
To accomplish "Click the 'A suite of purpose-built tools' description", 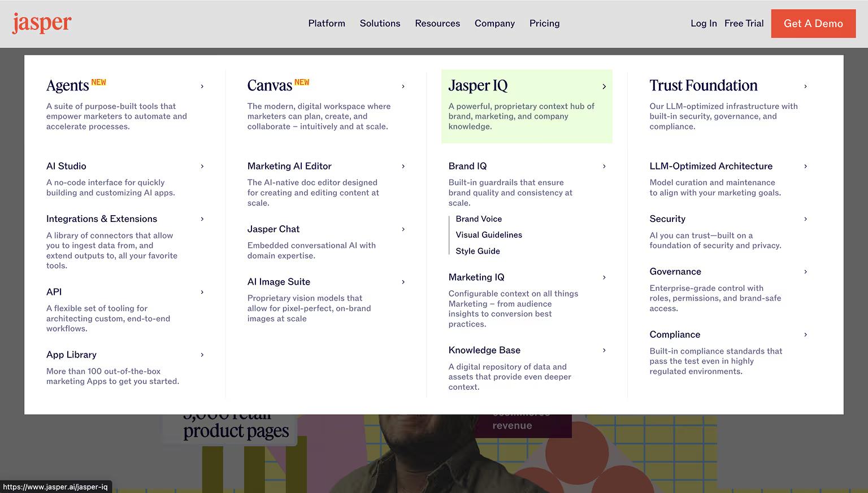I will click(116, 116).
